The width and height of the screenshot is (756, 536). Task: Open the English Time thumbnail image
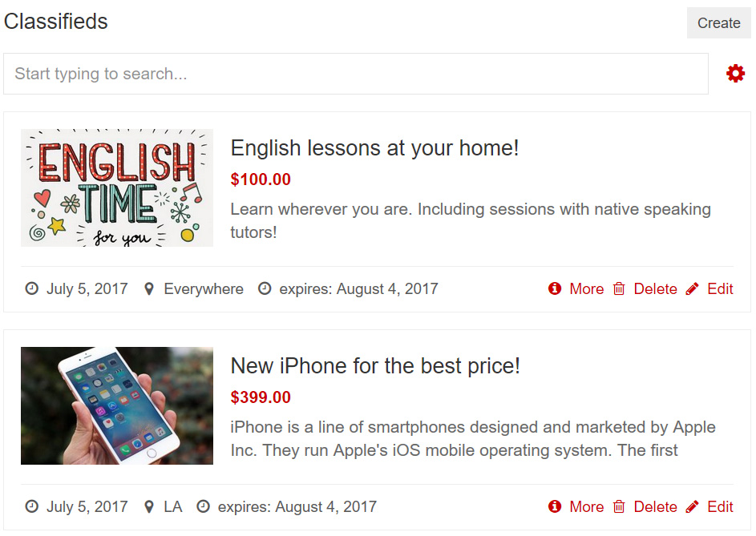point(117,187)
